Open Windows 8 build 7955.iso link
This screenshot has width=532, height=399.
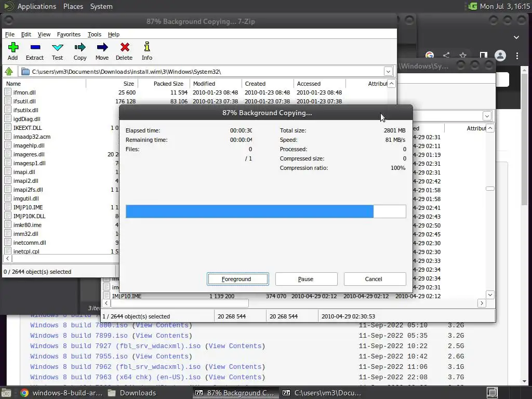click(79, 356)
